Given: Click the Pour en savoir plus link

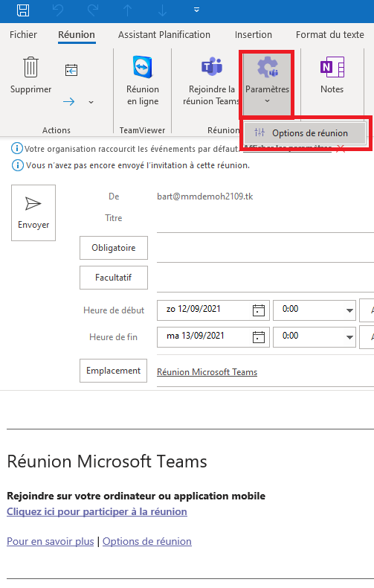Looking at the screenshot, I should click(x=51, y=541).
